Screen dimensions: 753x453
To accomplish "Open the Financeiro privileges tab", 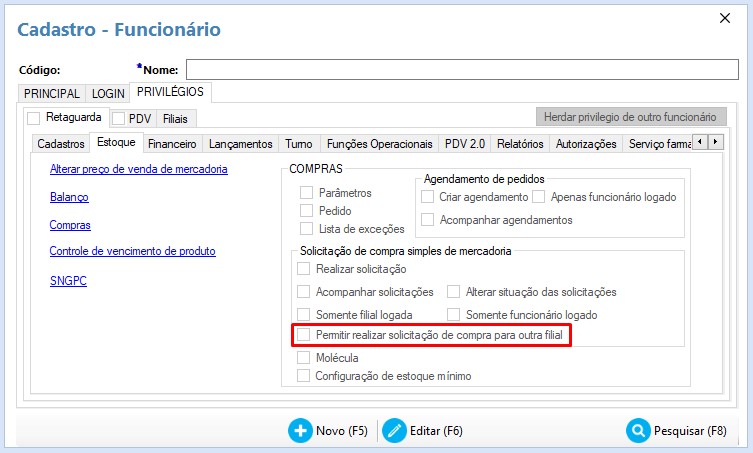I will pos(172,144).
